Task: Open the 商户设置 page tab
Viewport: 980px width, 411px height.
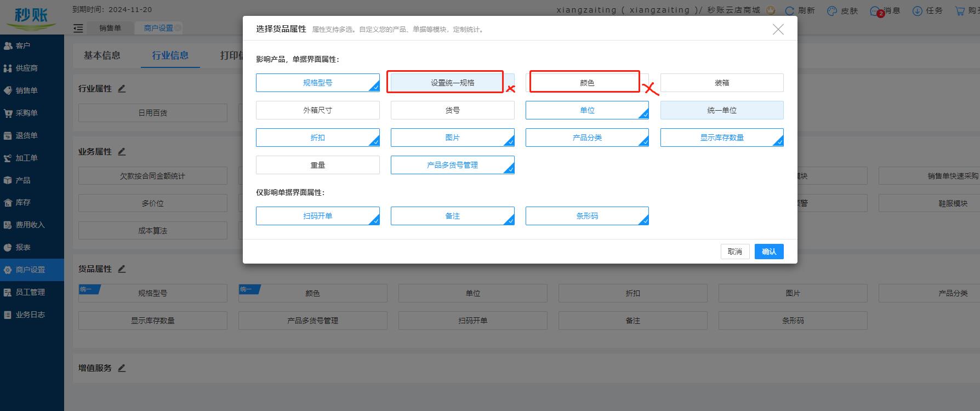Action: click(x=158, y=28)
